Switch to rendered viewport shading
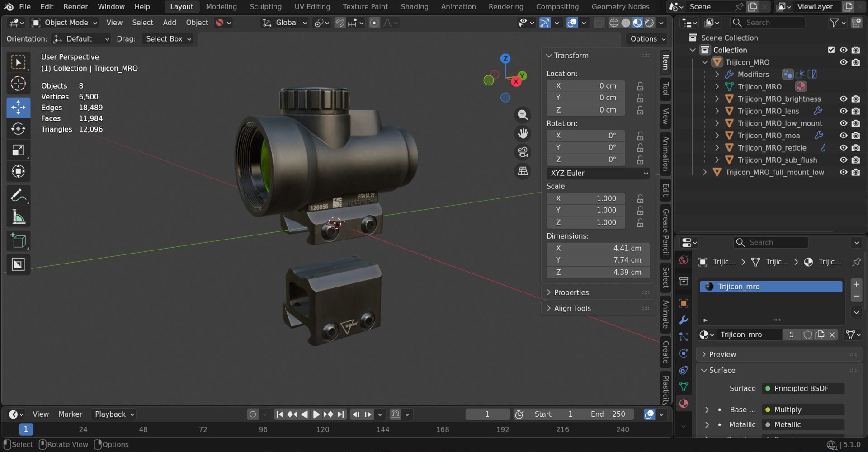Viewport: 868px width, 452px height. 649,23
